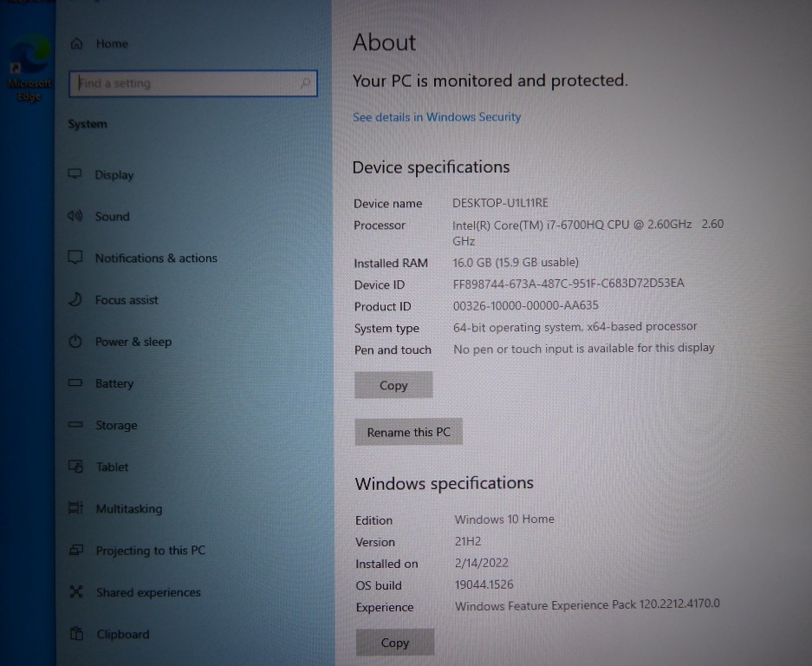The width and height of the screenshot is (812, 666).
Task: Click Your PC is monitored and protected text
Action: pyautogui.click(x=490, y=81)
